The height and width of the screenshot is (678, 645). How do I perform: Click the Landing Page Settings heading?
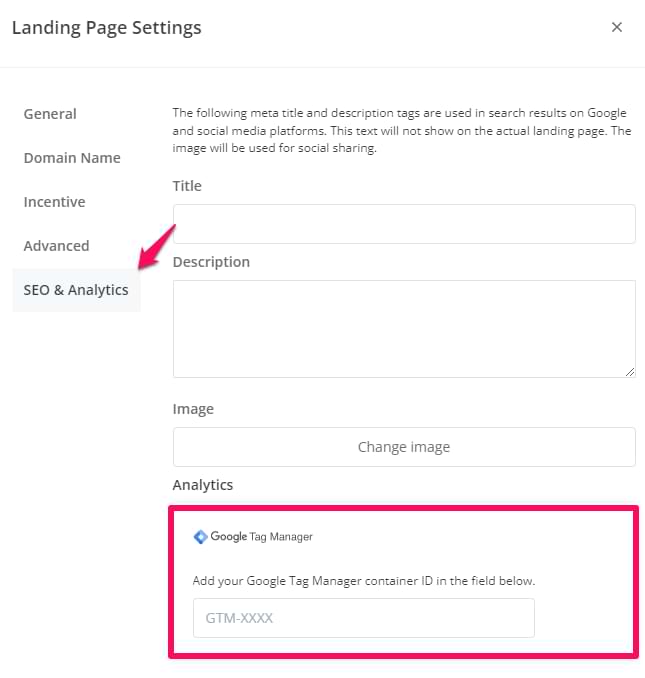(107, 28)
